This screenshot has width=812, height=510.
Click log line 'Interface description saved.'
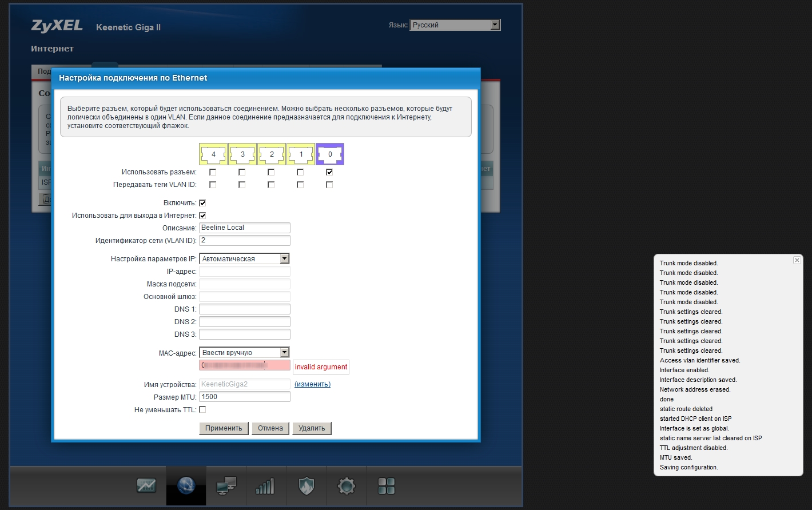click(698, 380)
